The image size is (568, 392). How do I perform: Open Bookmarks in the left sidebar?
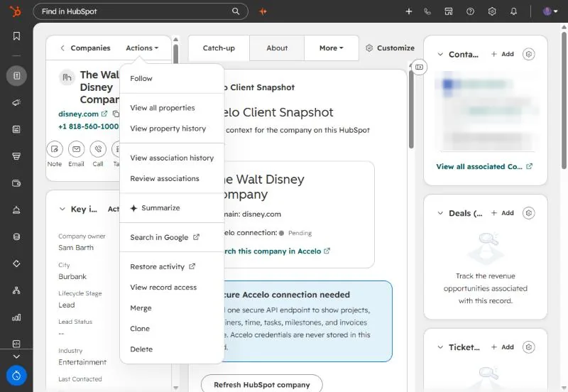click(16, 36)
